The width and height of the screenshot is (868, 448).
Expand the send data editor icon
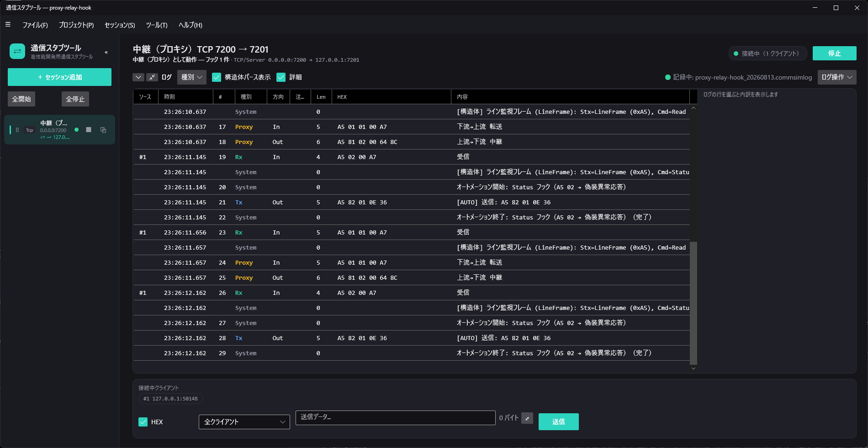527,418
